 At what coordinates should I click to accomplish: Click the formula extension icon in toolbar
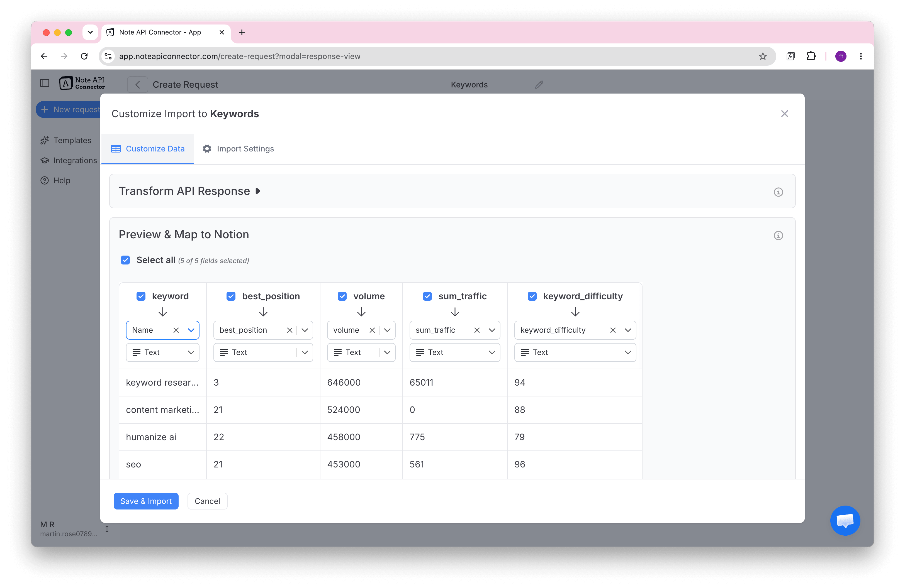[790, 56]
